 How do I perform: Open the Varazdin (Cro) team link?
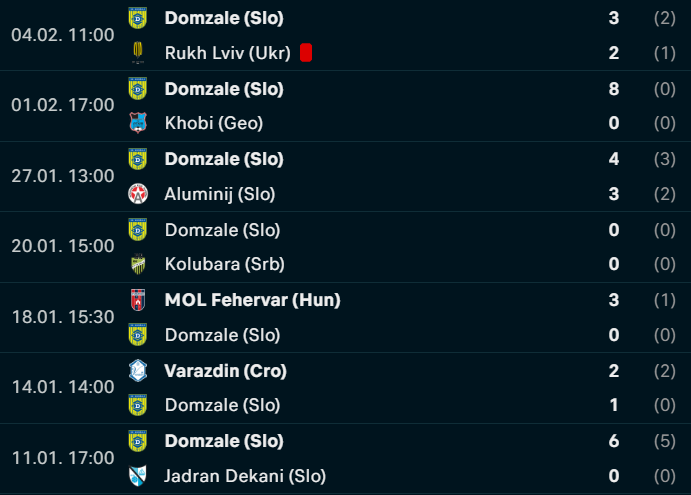(x=226, y=371)
